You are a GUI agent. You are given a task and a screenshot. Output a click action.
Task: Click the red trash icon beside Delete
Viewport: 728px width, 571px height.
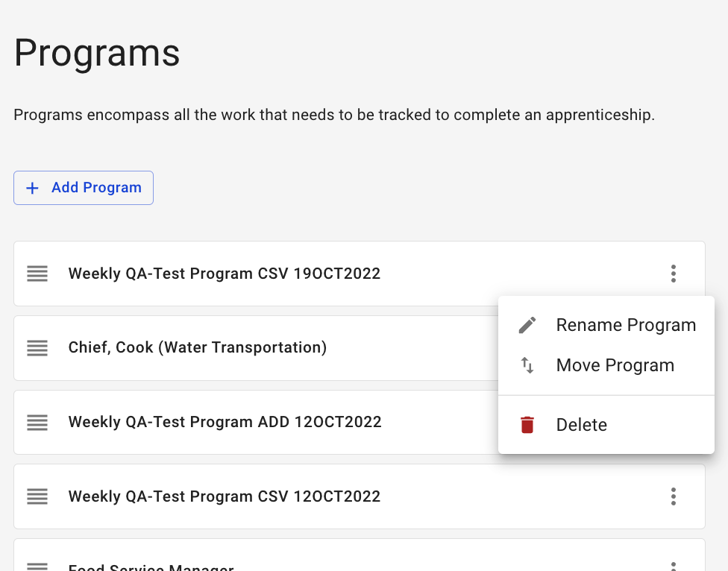tap(527, 424)
